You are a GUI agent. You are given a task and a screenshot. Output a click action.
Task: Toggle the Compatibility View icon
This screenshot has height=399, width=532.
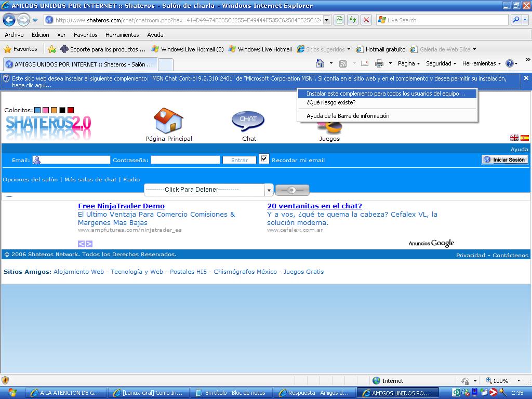pyautogui.click(x=339, y=20)
